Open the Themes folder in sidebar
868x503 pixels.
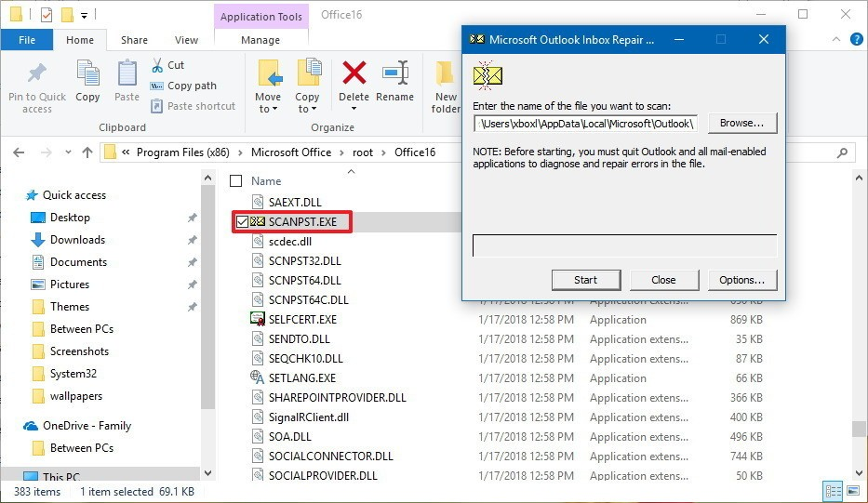click(70, 307)
